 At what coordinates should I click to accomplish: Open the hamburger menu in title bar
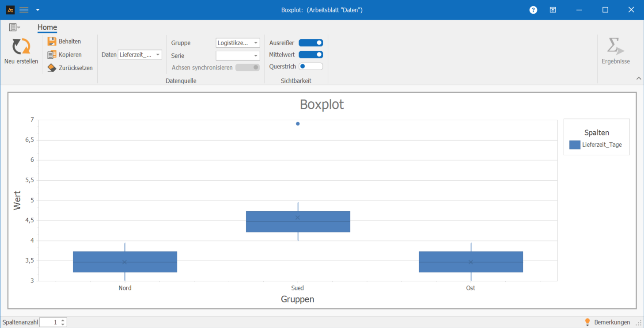click(x=24, y=10)
